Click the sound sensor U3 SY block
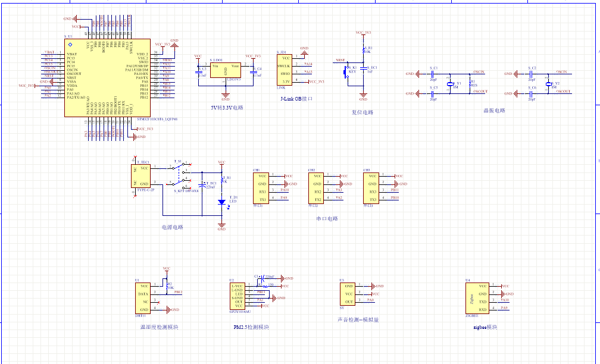600x364 pixels. coord(348,294)
